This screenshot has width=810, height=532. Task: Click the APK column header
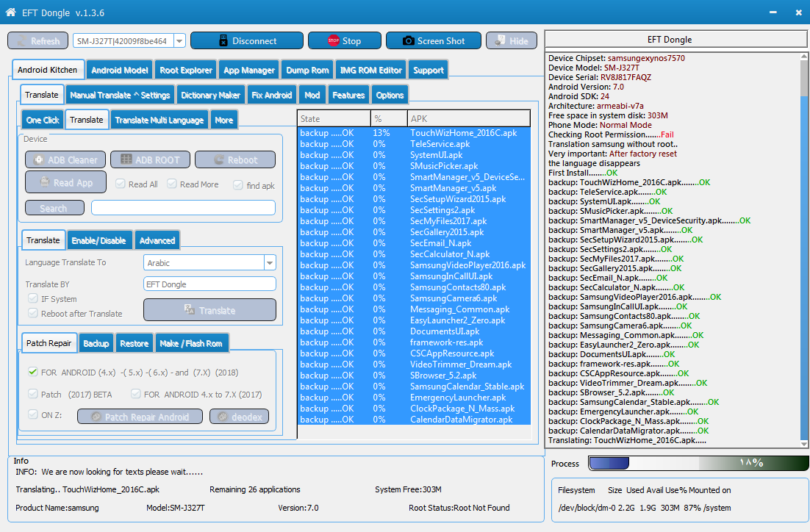click(468, 119)
